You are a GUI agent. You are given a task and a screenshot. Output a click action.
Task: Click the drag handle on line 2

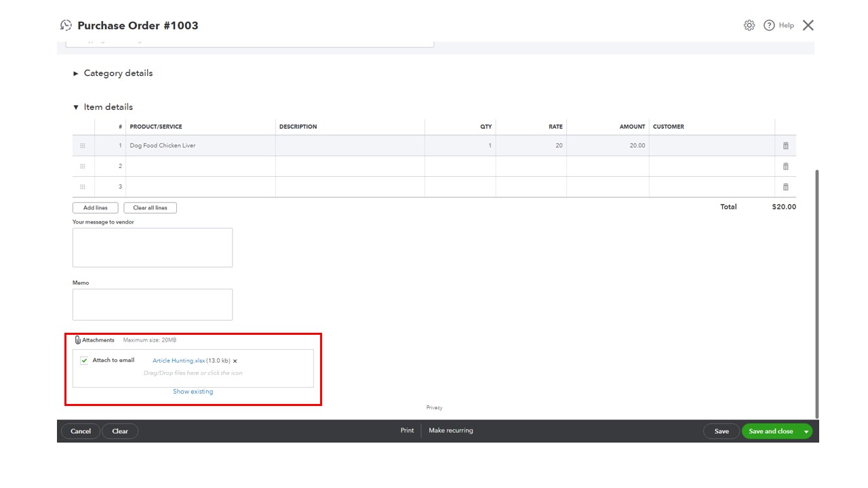[82, 165]
